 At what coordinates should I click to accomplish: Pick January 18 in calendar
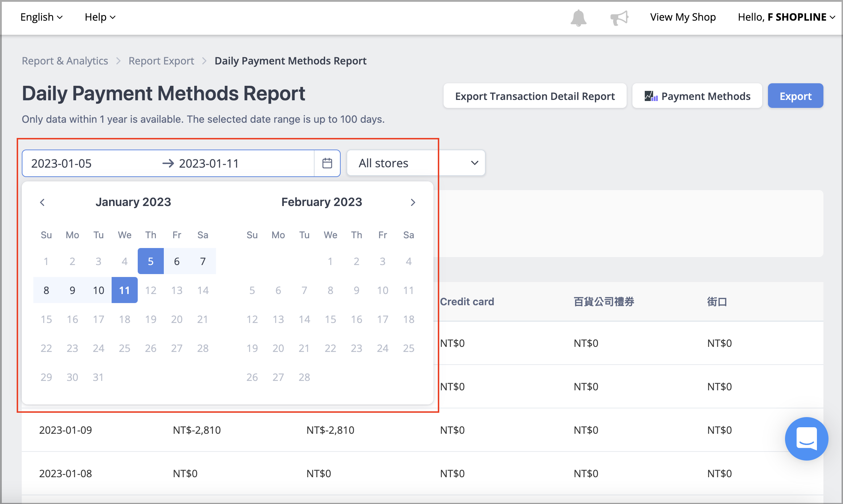click(125, 319)
